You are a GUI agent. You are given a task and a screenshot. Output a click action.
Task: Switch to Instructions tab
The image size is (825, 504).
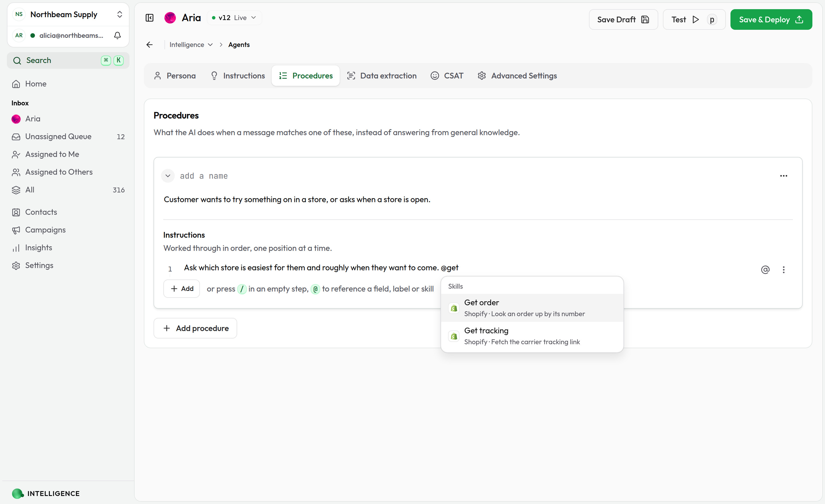click(x=238, y=76)
